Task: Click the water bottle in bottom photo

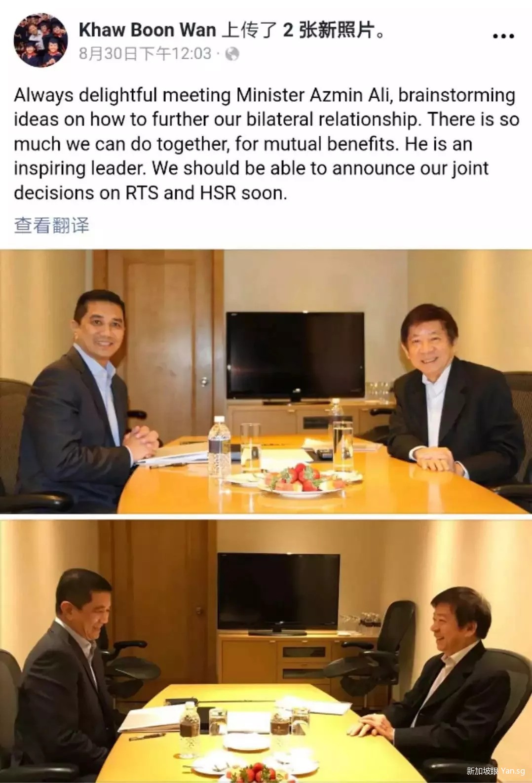Action: pos(188,730)
